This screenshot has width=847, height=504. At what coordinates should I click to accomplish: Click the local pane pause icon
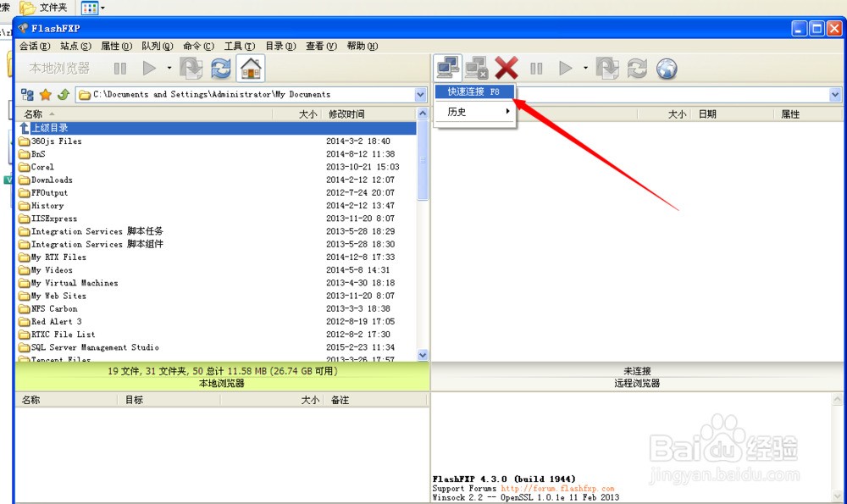pyautogui.click(x=120, y=69)
